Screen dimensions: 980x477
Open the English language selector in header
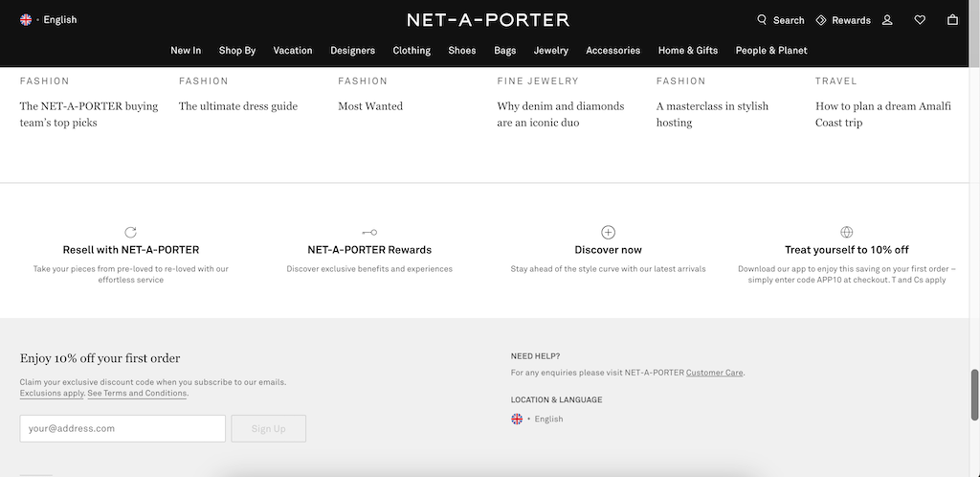pos(49,20)
